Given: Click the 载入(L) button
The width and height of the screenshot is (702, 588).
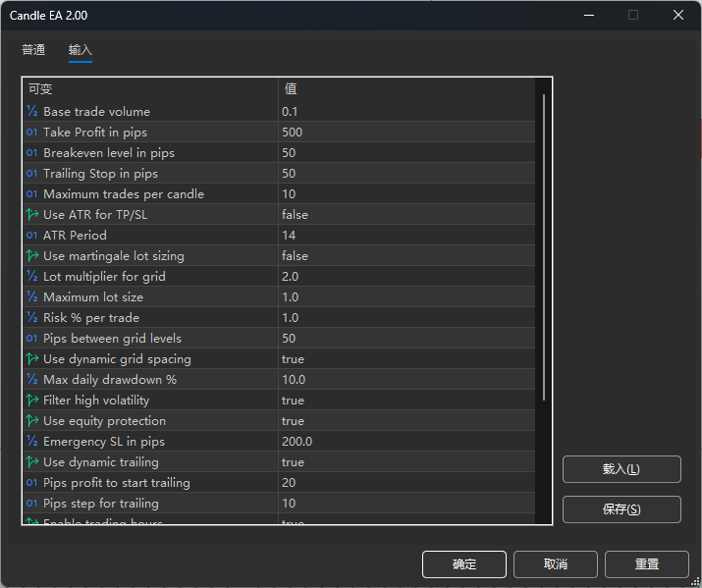Looking at the screenshot, I should coord(621,469).
